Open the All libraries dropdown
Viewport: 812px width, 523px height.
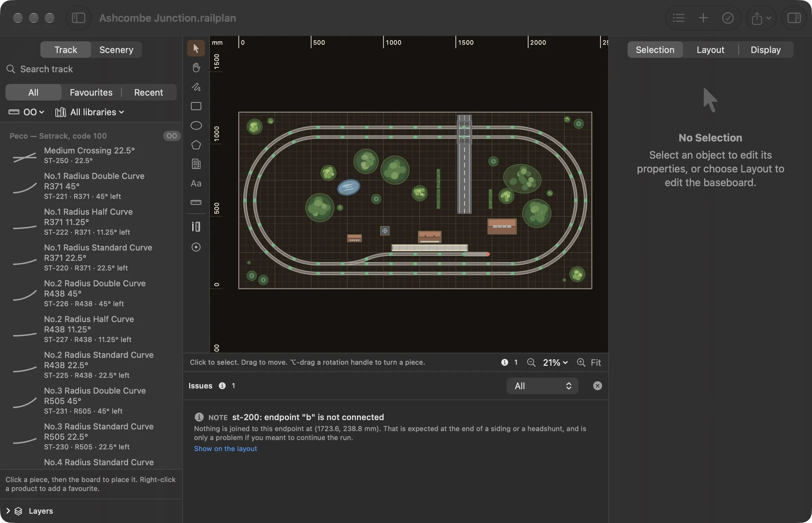coord(89,112)
